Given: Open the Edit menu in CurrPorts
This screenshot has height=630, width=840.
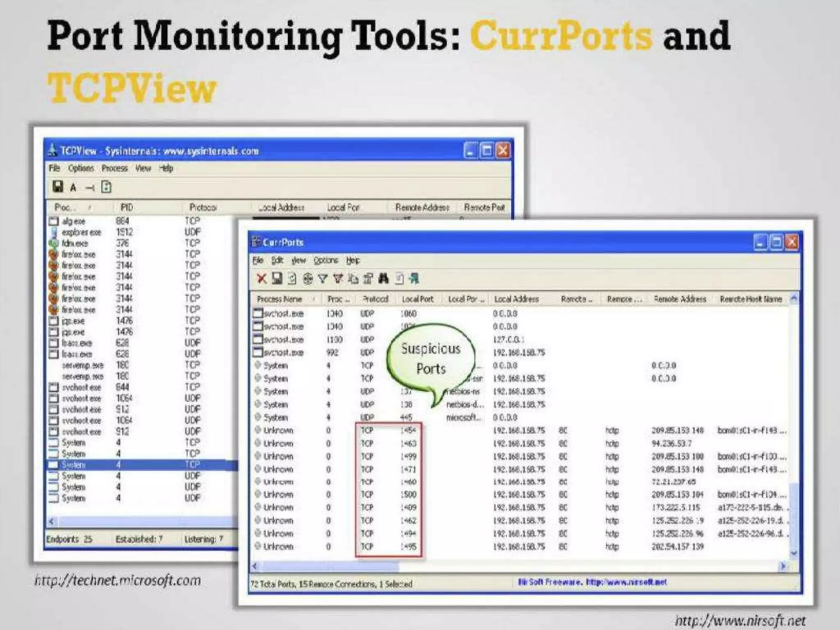Looking at the screenshot, I should (x=277, y=260).
